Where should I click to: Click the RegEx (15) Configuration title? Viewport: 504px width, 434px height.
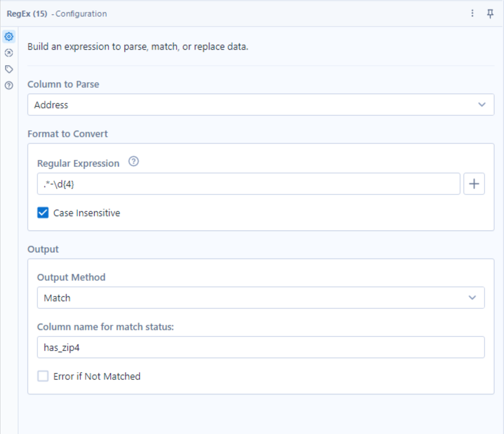(x=57, y=14)
